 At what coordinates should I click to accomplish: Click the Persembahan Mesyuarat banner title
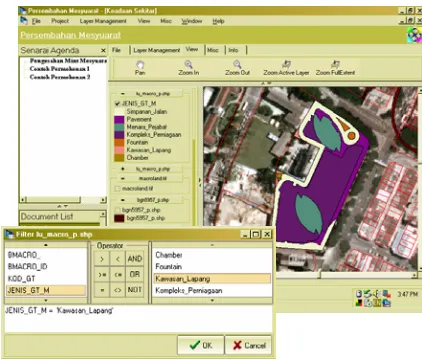(x=70, y=35)
